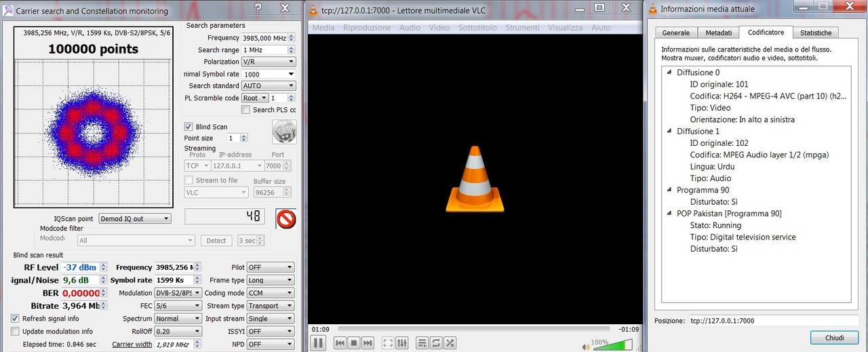This screenshot has width=868, height=352.
Task: Mute audio via VLC speaker icon
Action: [x=585, y=347]
